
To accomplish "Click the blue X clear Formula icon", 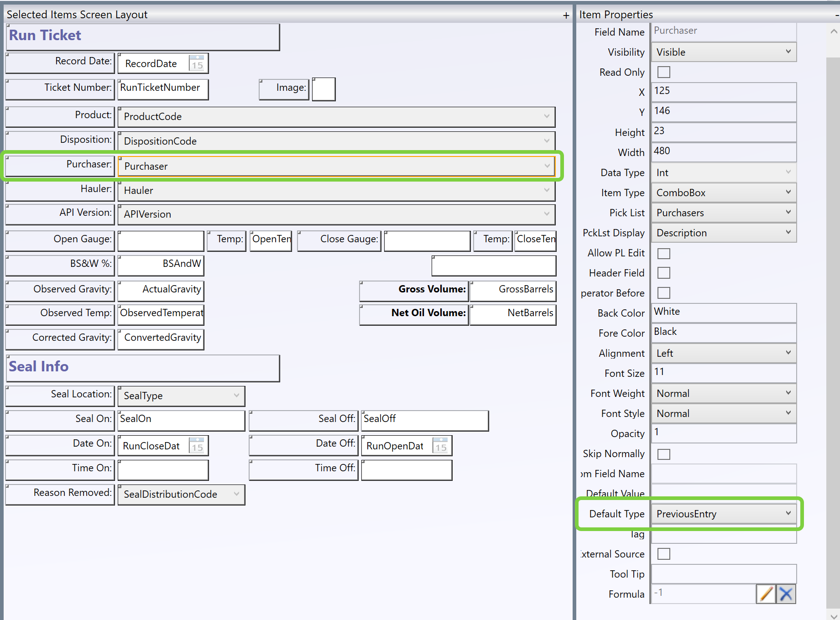I will [x=786, y=594].
